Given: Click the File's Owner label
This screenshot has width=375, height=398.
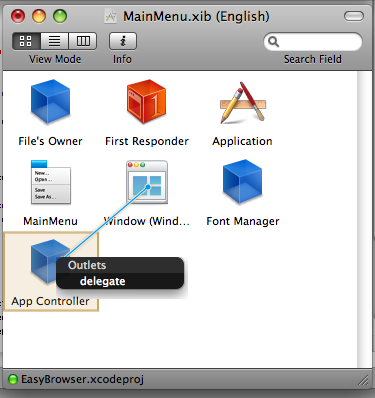Looking at the screenshot, I should (50, 141).
